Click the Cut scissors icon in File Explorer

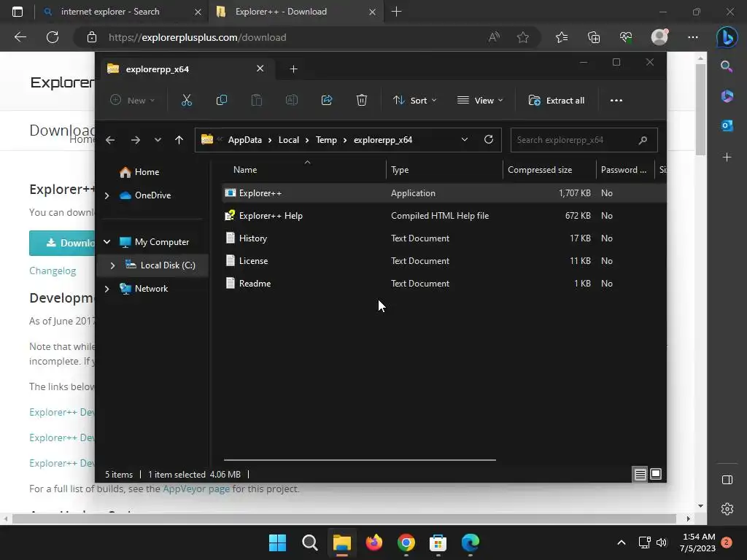click(x=186, y=101)
